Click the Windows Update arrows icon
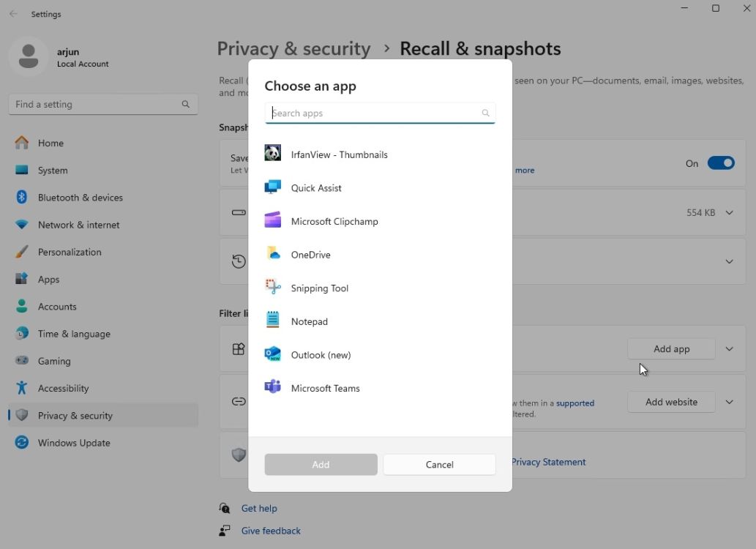This screenshot has width=756, height=549. [x=22, y=442]
